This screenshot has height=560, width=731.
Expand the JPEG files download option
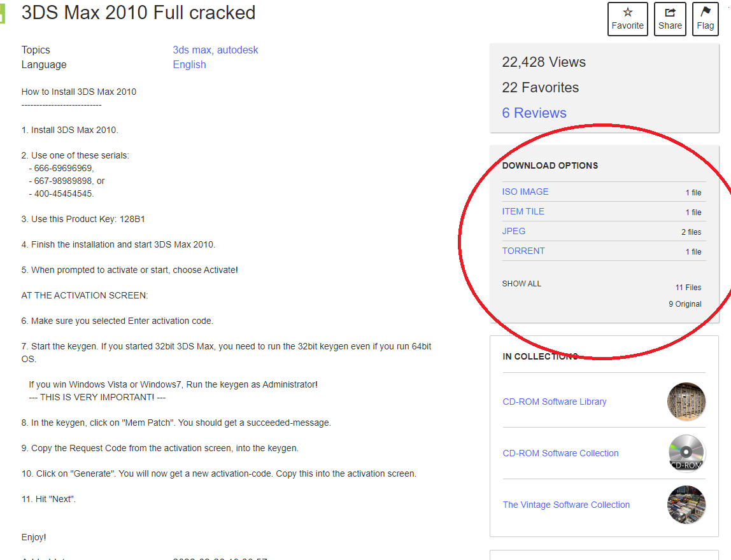coord(513,231)
